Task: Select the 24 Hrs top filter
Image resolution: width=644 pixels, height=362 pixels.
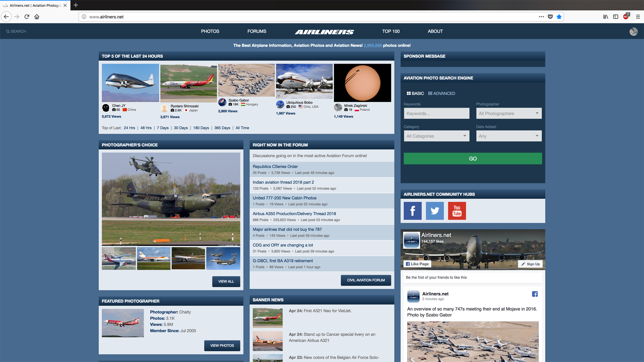Action: click(x=129, y=128)
